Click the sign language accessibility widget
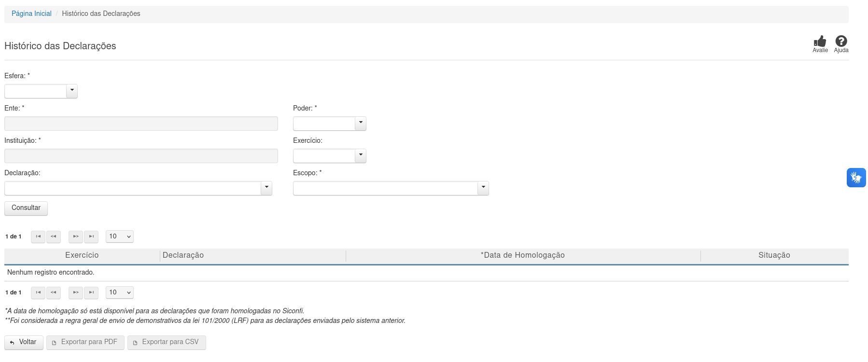 (x=856, y=178)
